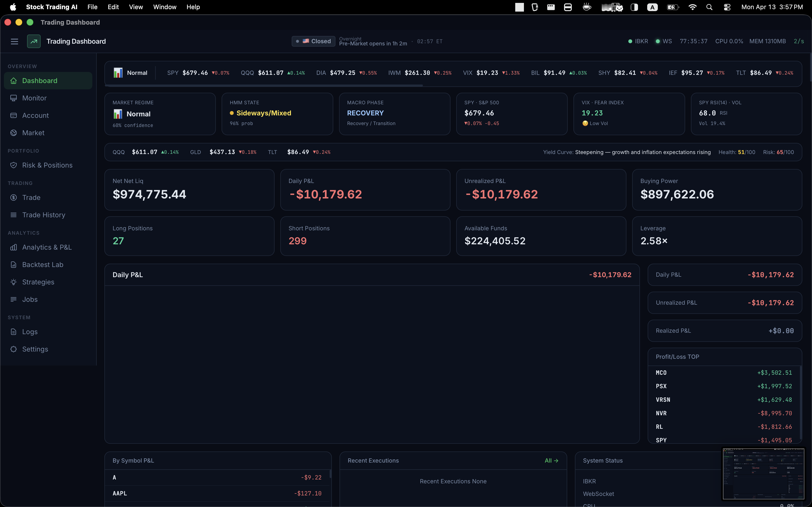This screenshot has height=507, width=812.
Task: Select the Risk & Positions shield icon
Action: tap(14, 165)
